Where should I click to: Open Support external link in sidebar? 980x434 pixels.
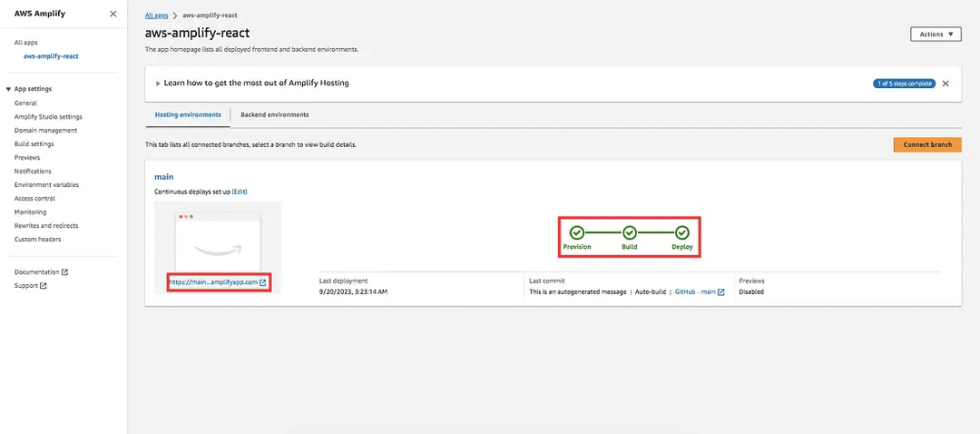tap(30, 285)
